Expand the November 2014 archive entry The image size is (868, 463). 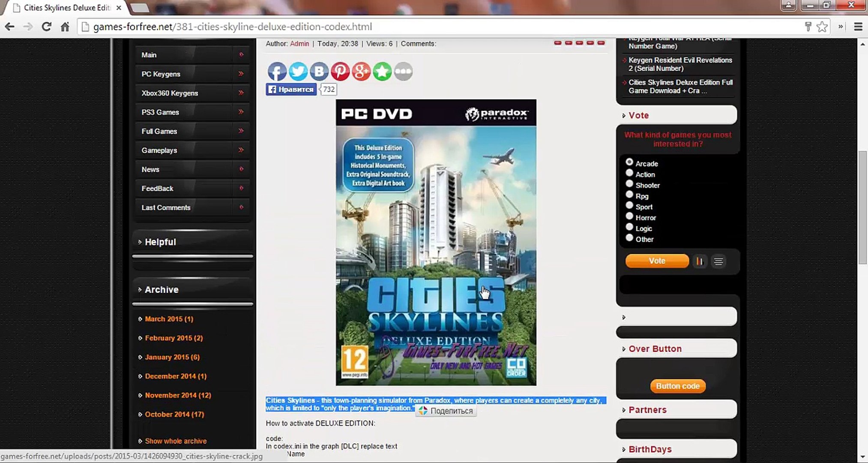tap(178, 395)
